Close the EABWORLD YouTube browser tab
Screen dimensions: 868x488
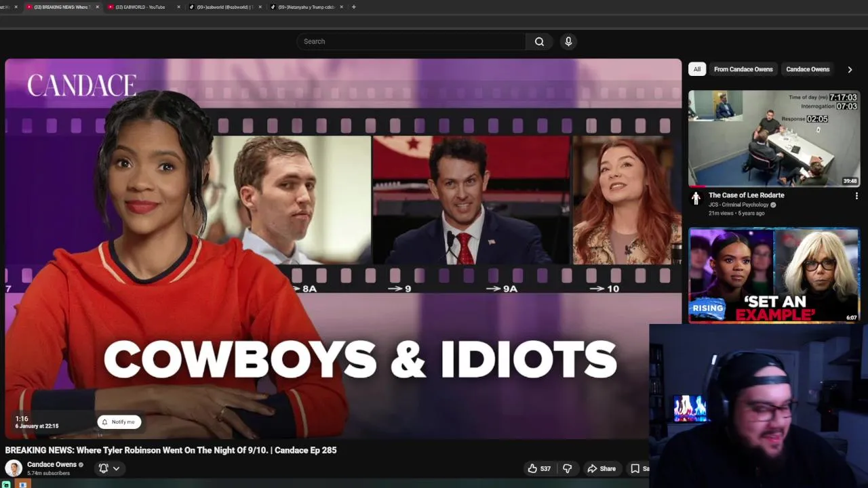[179, 7]
